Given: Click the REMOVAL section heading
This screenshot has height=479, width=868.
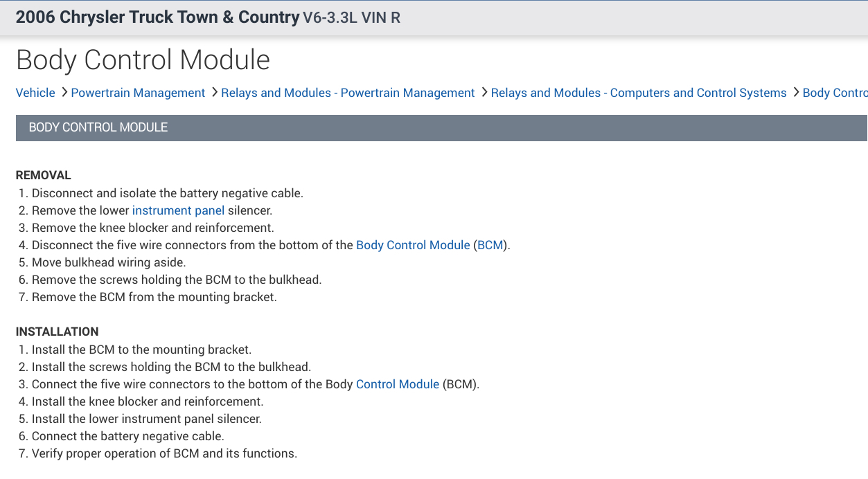Looking at the screenshot, I should point(43,175).
